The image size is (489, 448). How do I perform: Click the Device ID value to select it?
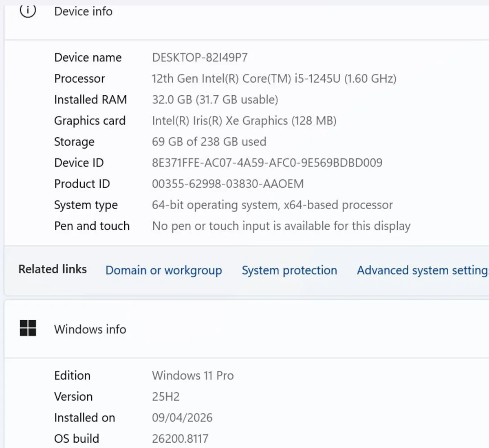[267, 163]
